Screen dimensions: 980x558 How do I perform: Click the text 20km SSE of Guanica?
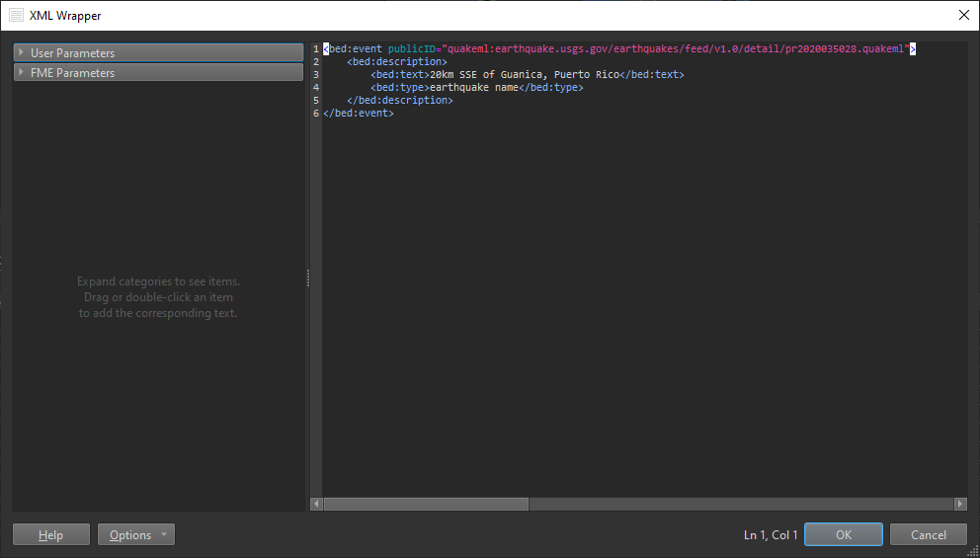487,74
